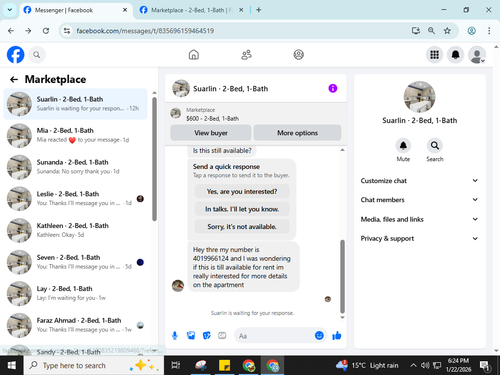Open Chrome profile icon
Image resolution: width=500 pixels, height=375 pixels.
[471, 31]
